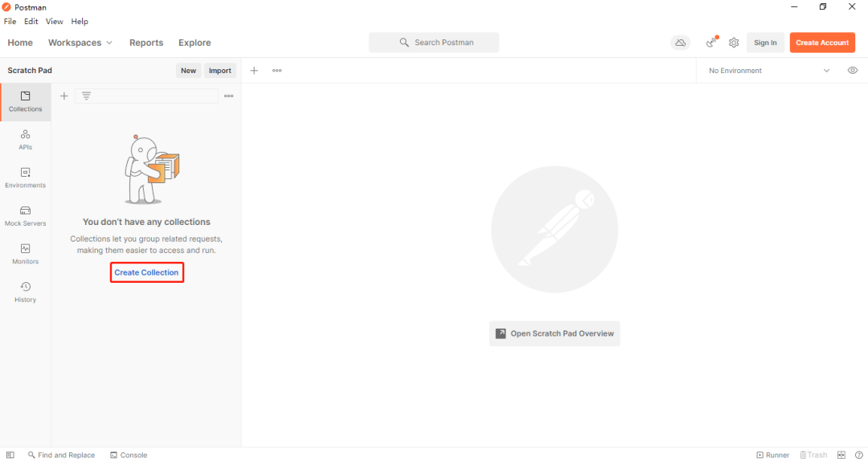Go to the Reports tab
Image resolution: width=868 pixels, height=462 pixels.
[x=146, y=43]
